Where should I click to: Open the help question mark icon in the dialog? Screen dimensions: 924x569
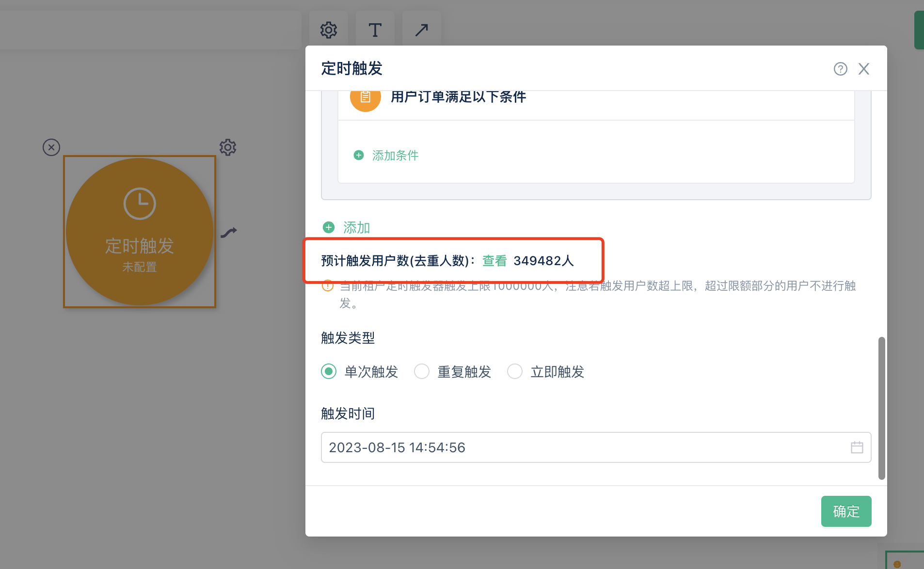pyautogui.click(x=841, y=69)
